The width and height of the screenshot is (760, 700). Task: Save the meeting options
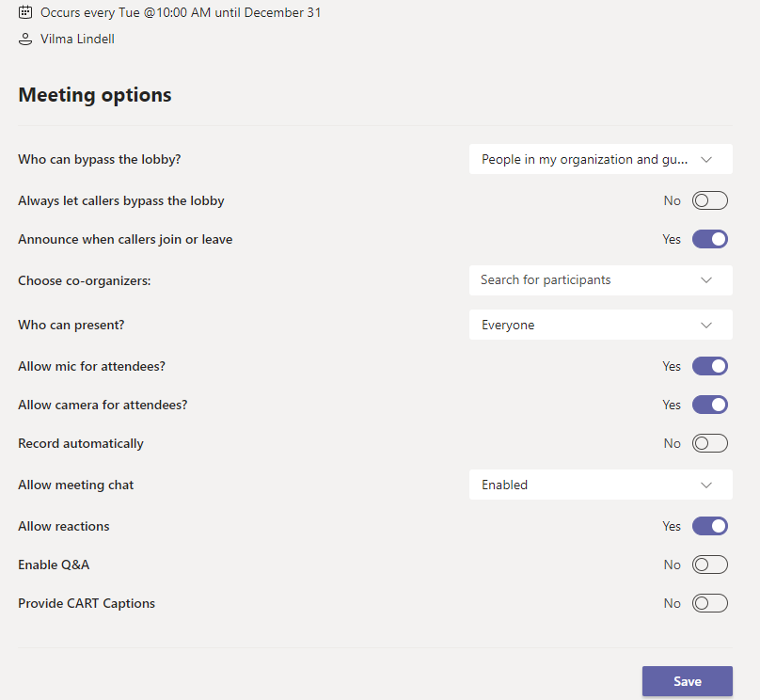tap(687, 681)
